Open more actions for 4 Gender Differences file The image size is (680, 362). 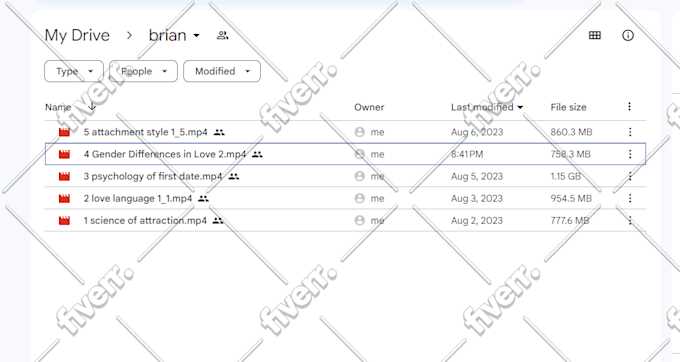(630, 154)
